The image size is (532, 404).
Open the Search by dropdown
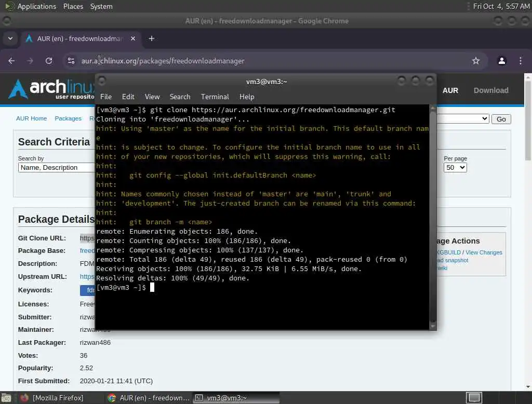click(56, 168)
